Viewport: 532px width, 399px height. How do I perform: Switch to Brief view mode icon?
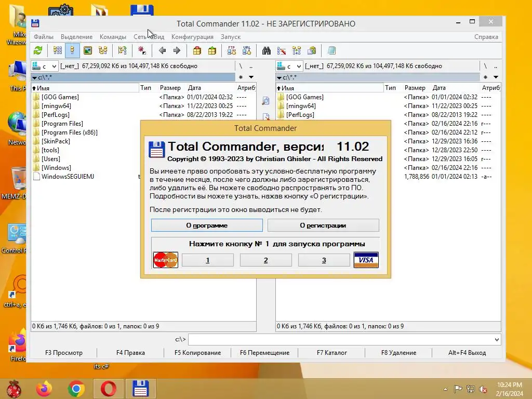coord(58,51)
